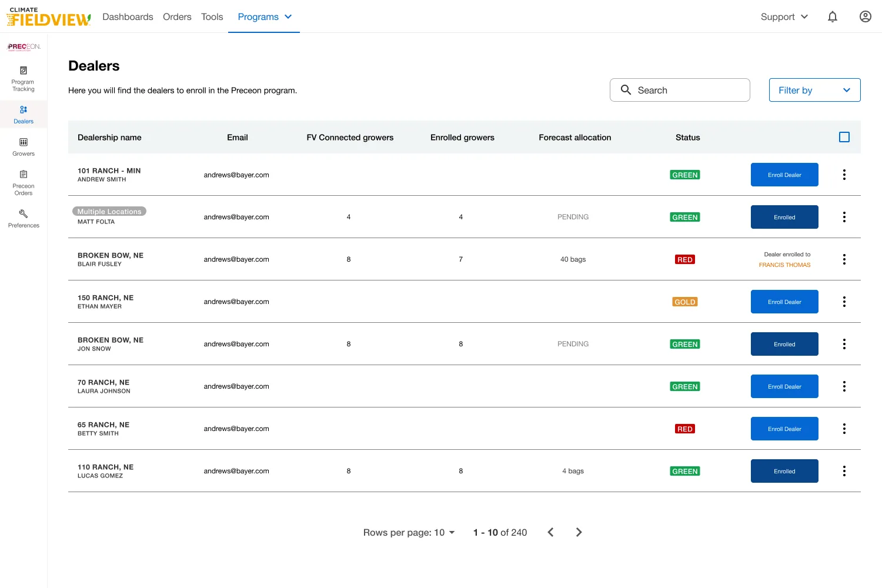Open more options for 110 RANCH, NE
The width and height of the screenshot is (882, 588).
click(x=844, y=471)
